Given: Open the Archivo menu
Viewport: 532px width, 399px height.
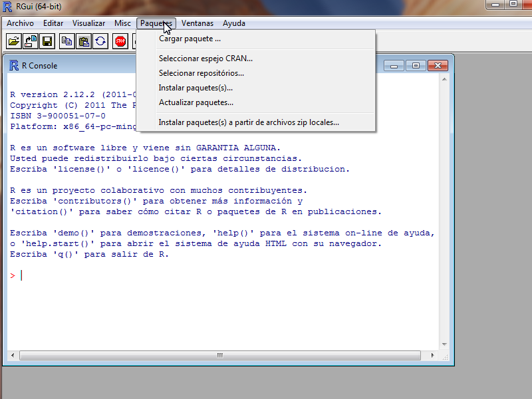Looking at the screenshot, I should 21,23.
